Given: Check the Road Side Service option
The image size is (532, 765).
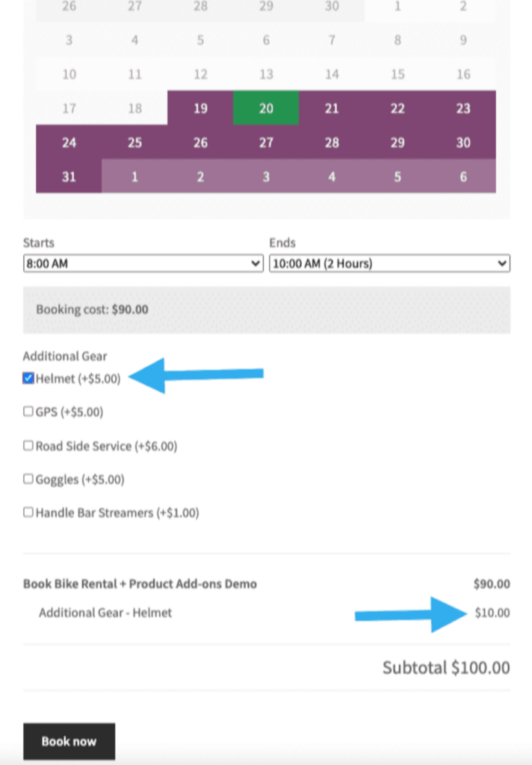Looking at the screenshot, I should coord(28,446).
